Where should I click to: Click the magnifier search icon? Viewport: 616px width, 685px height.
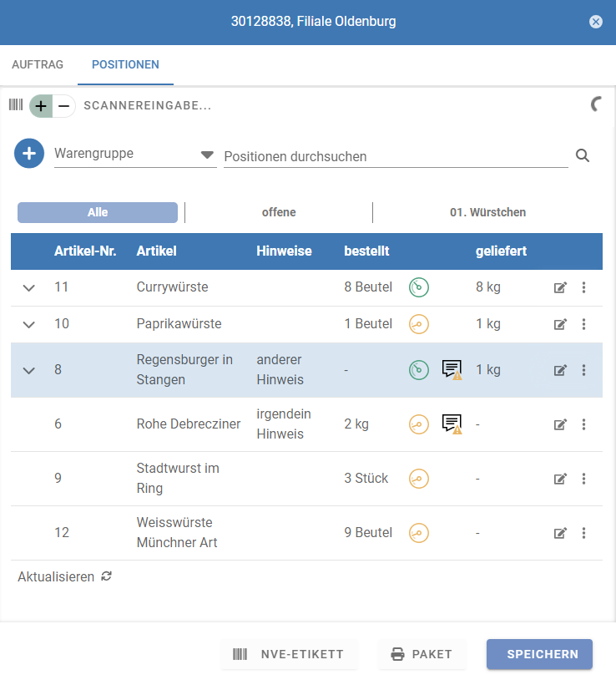click(x=583, y=155)
